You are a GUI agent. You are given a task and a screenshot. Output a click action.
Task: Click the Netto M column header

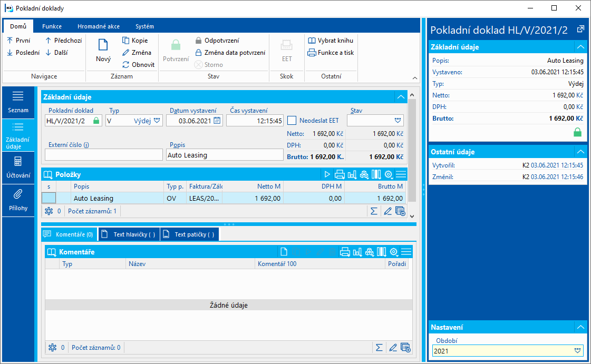pos(253,186)
